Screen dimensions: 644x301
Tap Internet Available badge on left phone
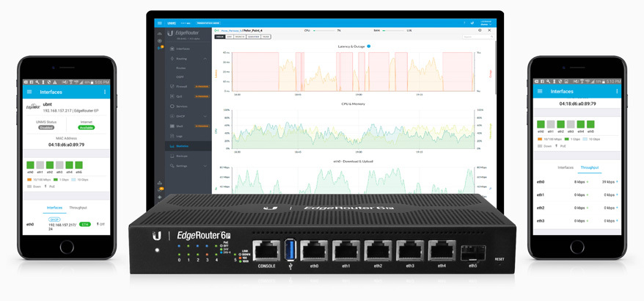87,128
